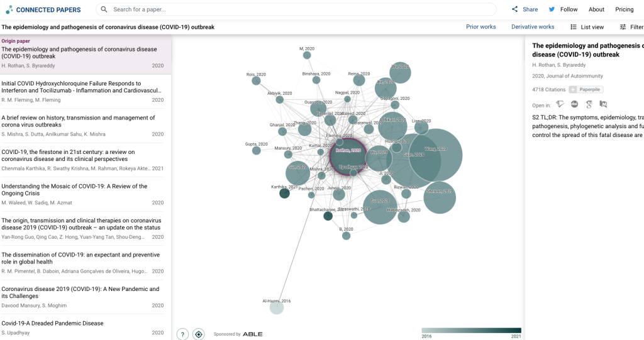Screen dimensions: 644x340
Task: Open the About page
Action: pos(596,9)
